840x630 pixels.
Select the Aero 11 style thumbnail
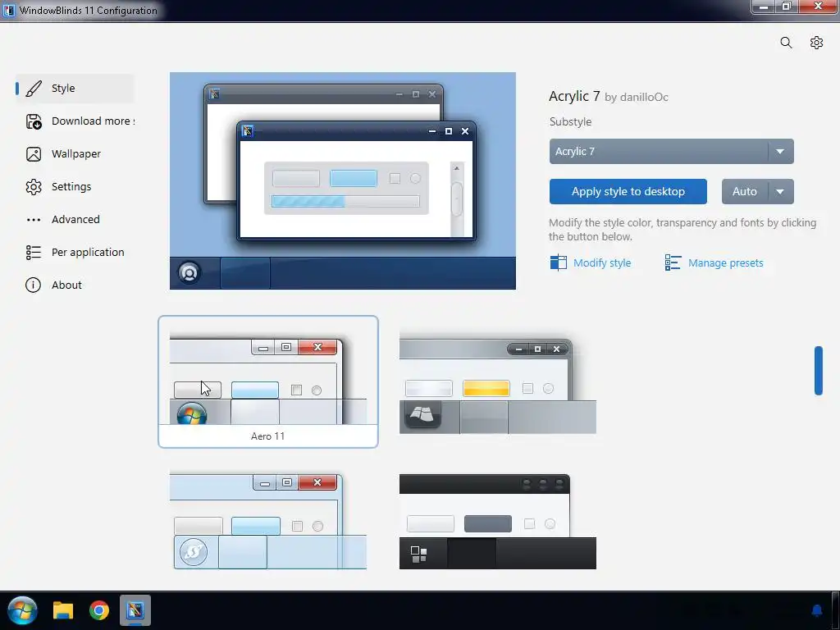(x=268, y=381)
